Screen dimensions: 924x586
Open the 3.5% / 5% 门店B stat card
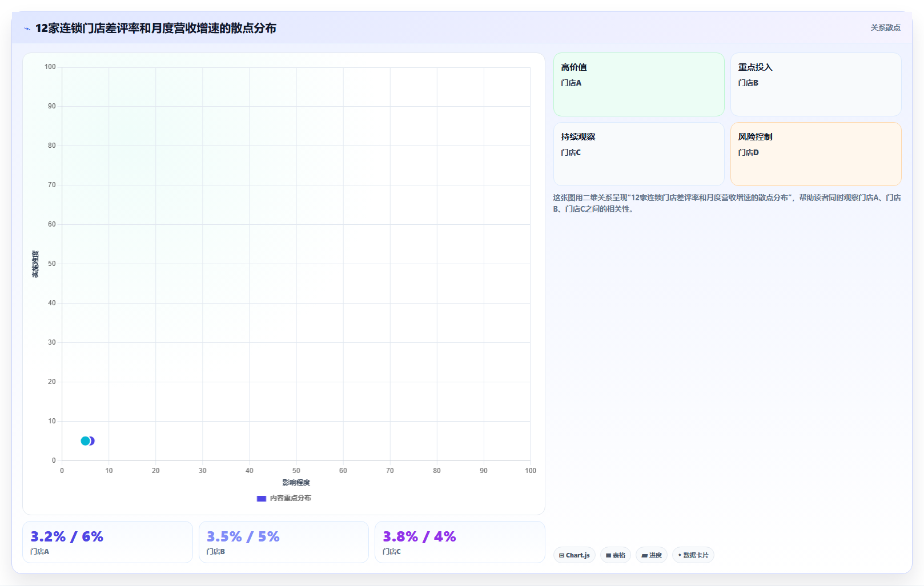283,542
